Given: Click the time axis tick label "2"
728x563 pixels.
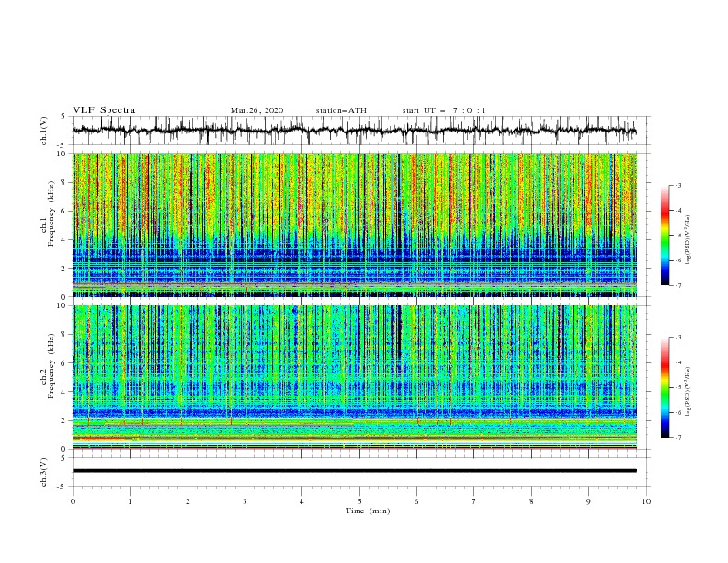Looking at the screenshot, I should coord(188,501).
